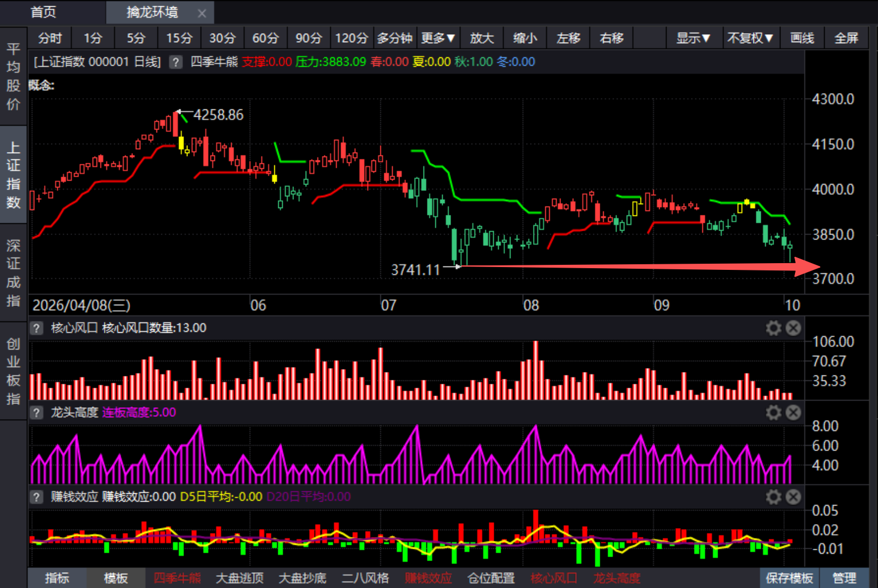This screenshot has width=878, height=588.
Task: Click 缩小 to zoom out chart
Action: pos(525,38)
